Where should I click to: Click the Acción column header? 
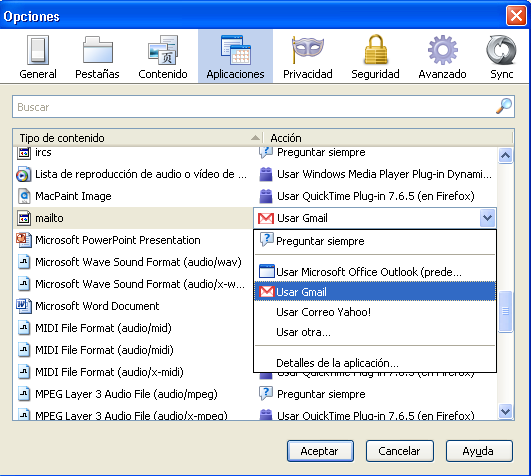click(388, 138)
